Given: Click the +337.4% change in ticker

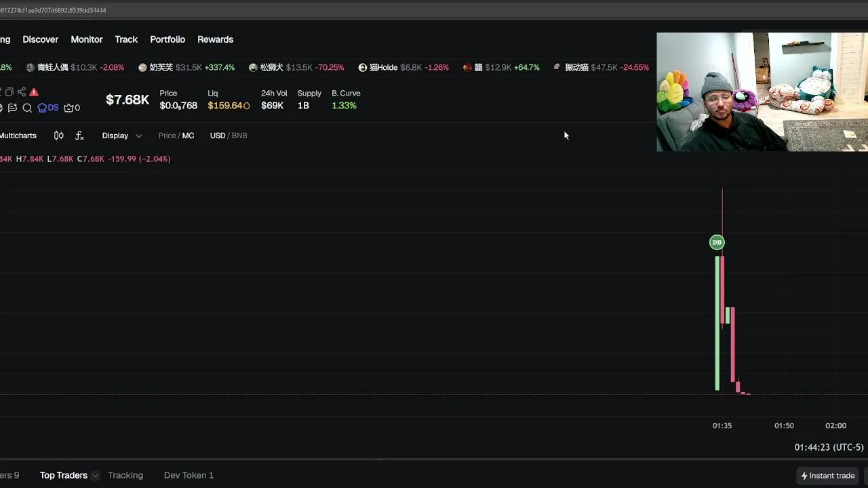Looking at the screenshot, I should (x=219, y=68).
